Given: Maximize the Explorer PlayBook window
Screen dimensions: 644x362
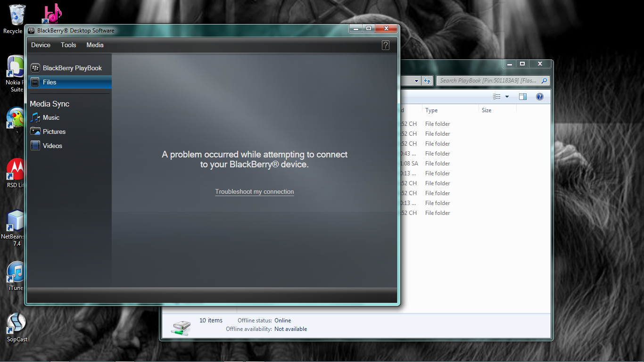Looking at the screenshot, I should 522,64.
